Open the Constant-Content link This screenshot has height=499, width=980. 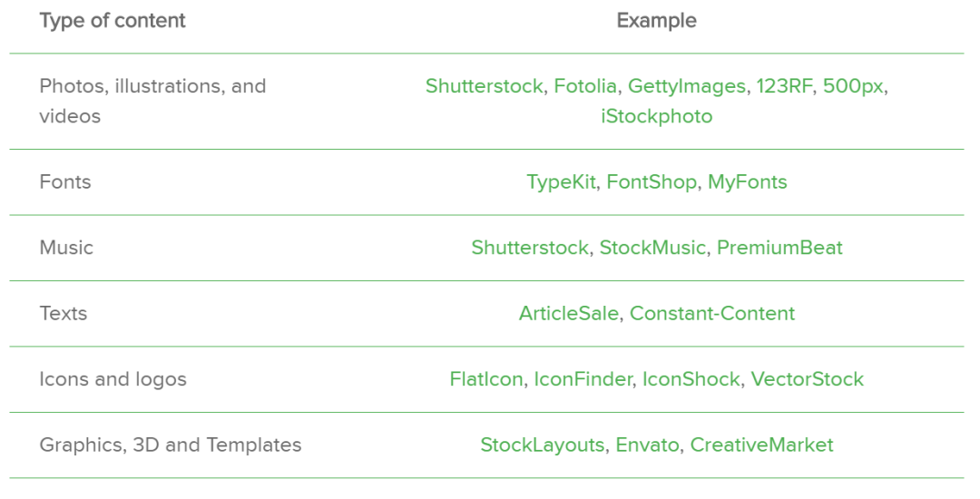coord(712,314)
